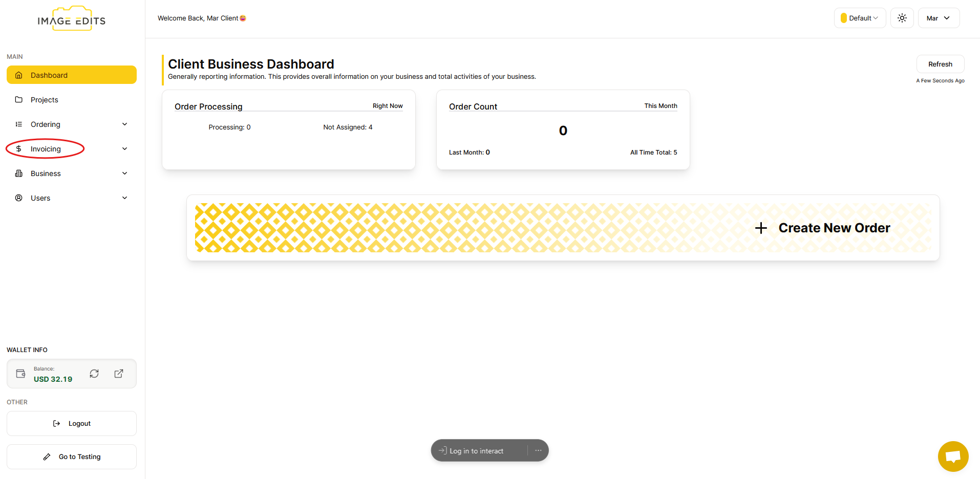
Task: Expand the Users submenu chevron
Action: point(124,198)
